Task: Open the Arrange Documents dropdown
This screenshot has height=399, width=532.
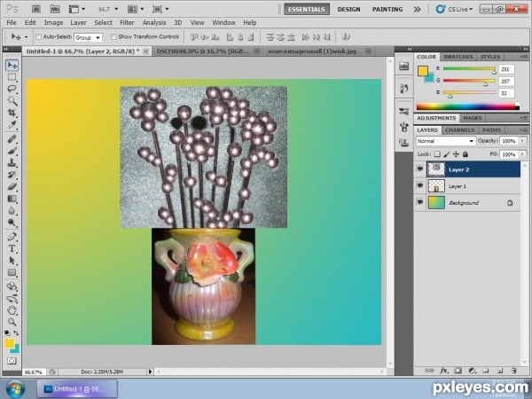Action: point(137,9)
